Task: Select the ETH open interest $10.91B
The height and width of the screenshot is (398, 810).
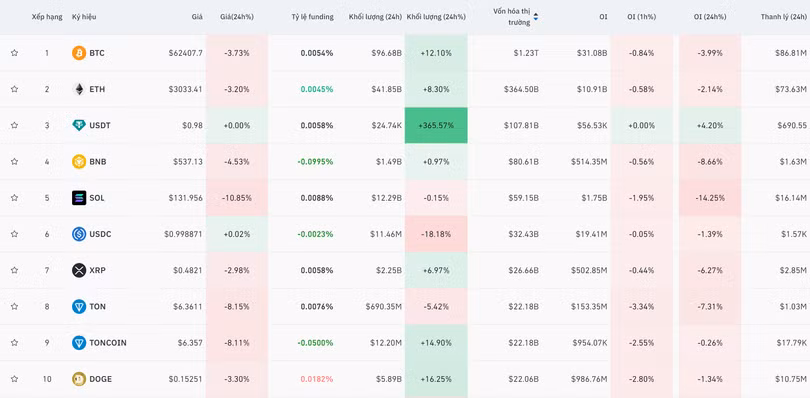Action: [592, 89]
